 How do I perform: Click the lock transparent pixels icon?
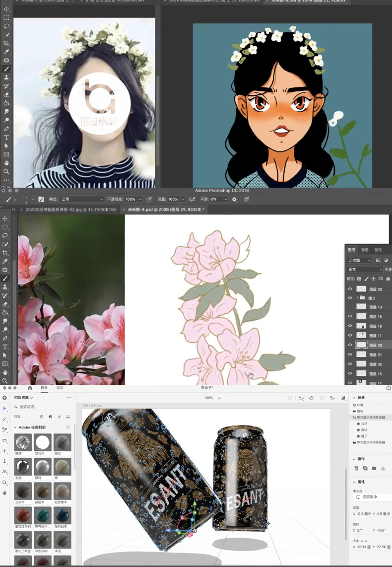tap(359, 279)
